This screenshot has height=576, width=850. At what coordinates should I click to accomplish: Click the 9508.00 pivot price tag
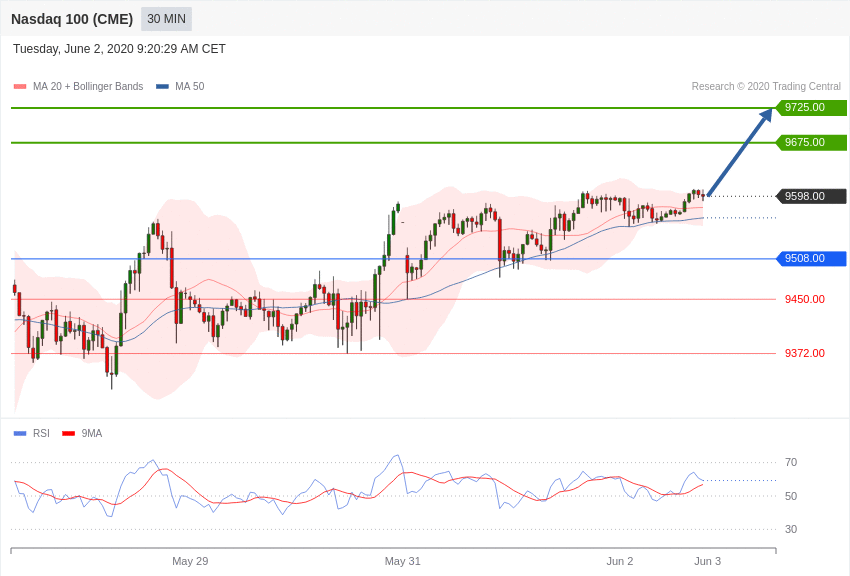click(x=811, y=258)
